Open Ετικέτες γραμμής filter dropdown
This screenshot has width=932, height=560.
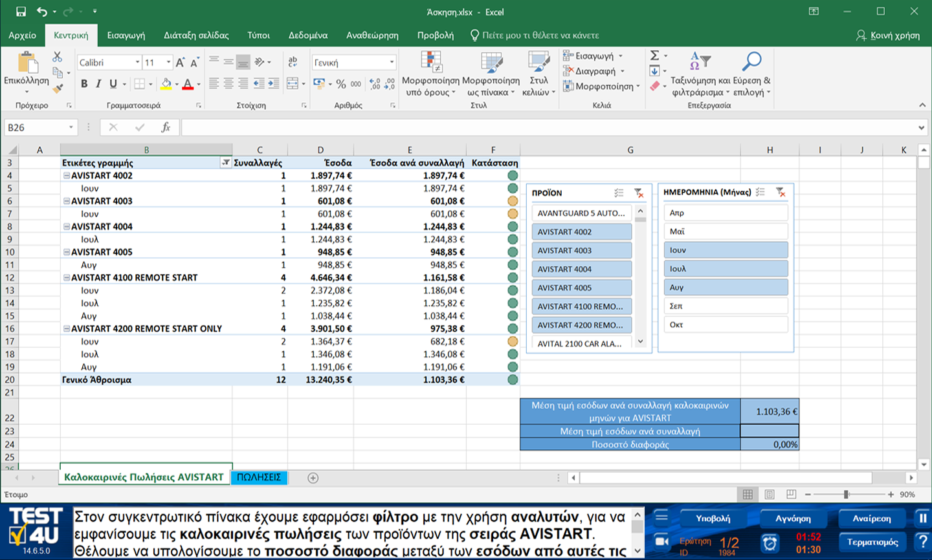pyautogui.click(x=225, y=163)
